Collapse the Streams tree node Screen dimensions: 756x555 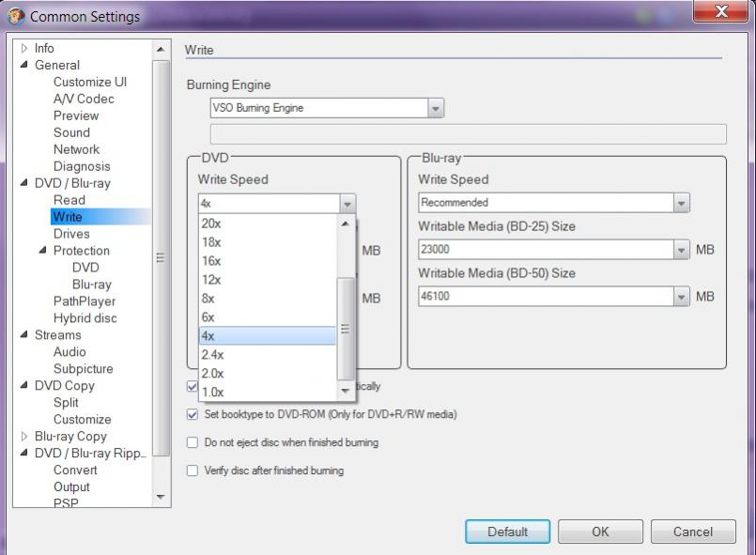point(24,334)
